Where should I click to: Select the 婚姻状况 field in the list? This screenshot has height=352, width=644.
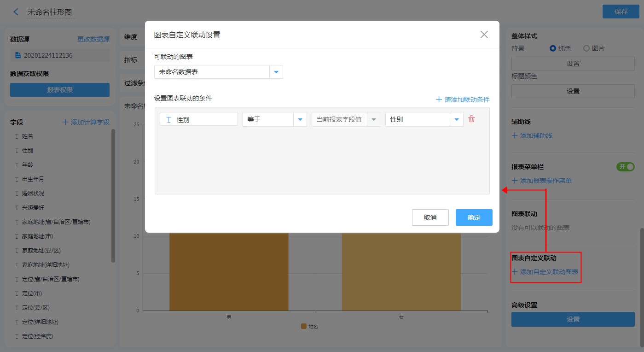[33, 194]
